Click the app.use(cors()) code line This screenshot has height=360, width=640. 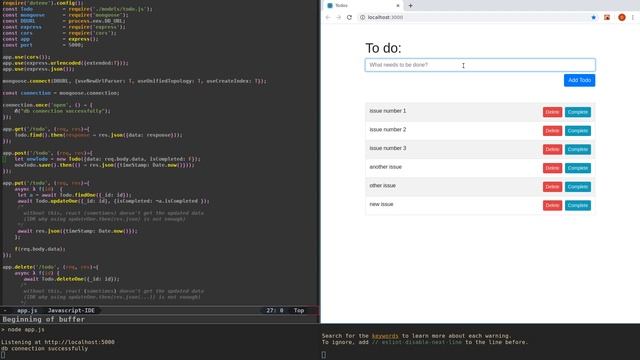[27, 57]
